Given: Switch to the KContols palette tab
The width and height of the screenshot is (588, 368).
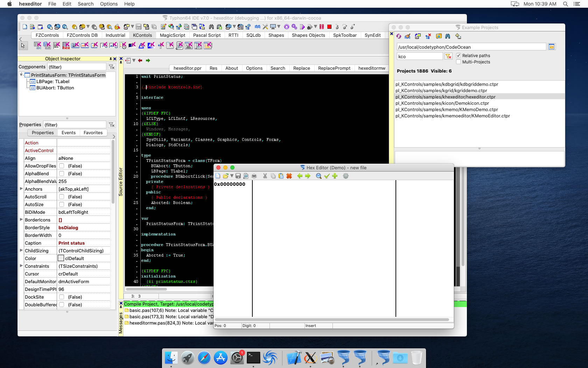Looking at the screenshot, I should pos(142,35).
